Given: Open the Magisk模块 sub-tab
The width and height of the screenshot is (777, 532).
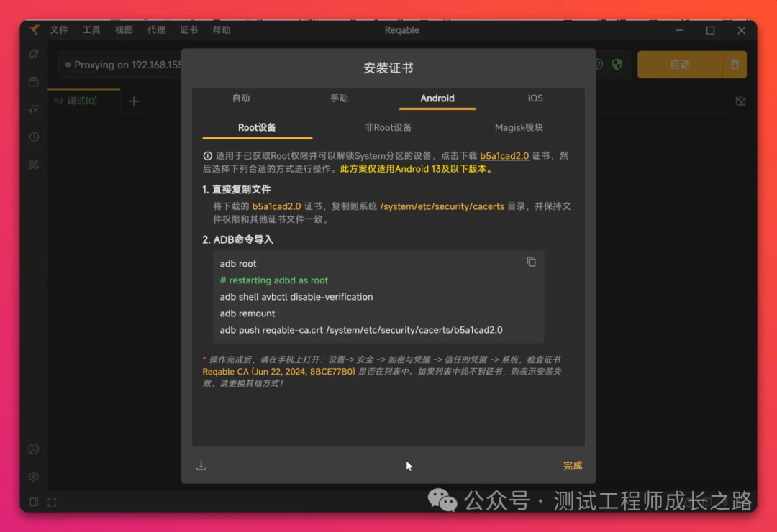Looking at the screenshot, I should point(519,127).
